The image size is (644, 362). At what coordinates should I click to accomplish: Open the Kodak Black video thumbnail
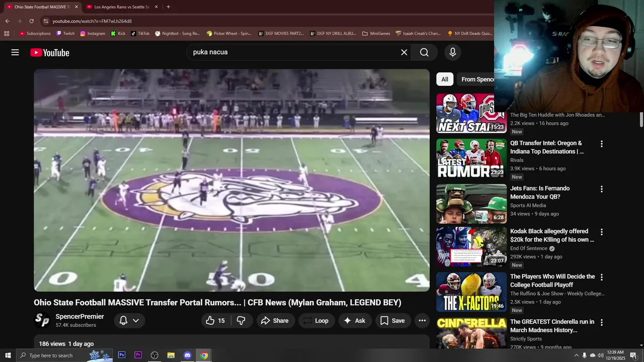tap(471, 246)
